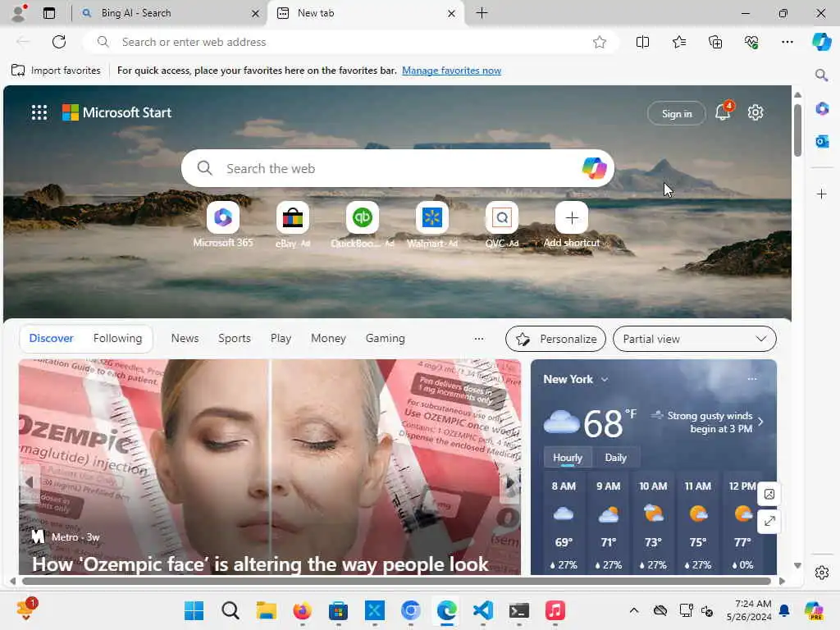840x630 pixels.
Task: Open Browser essentials heart icon
Action: pos(751,42)
